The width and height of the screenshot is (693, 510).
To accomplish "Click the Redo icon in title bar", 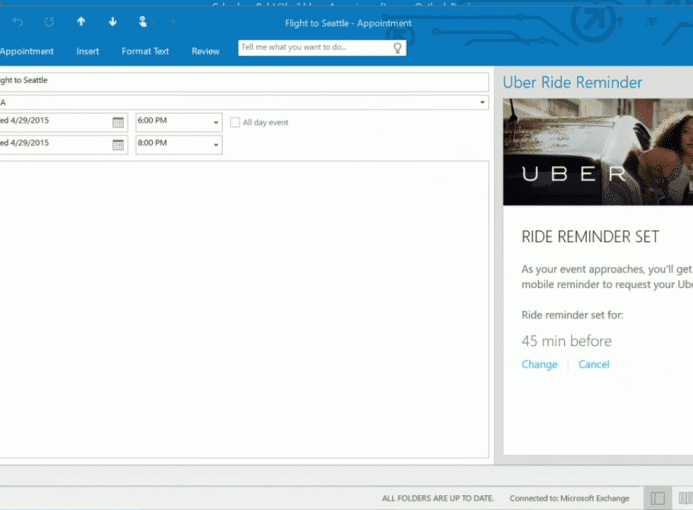I will coord(49,22).
